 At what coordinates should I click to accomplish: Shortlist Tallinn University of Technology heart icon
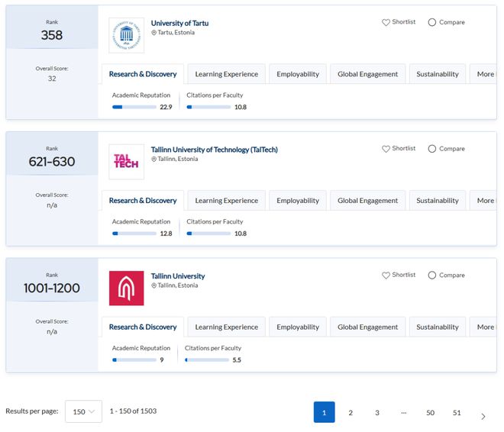pyautogui.click(x=386, y=149)
